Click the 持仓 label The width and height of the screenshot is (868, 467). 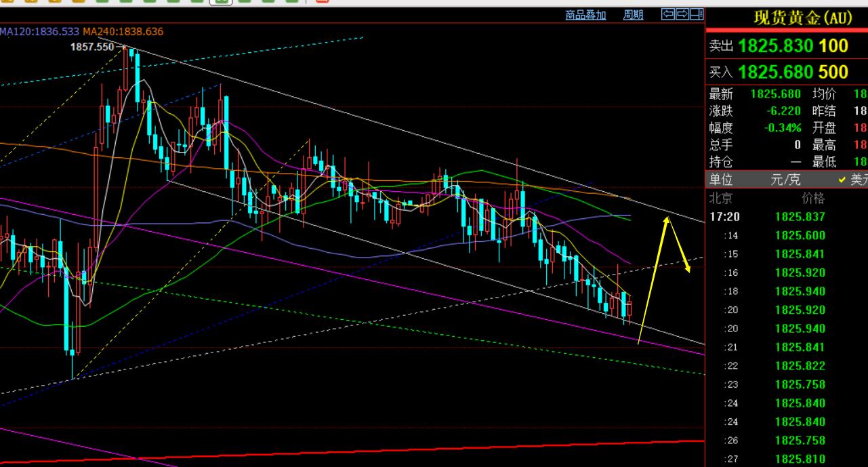tap(721, 161)
